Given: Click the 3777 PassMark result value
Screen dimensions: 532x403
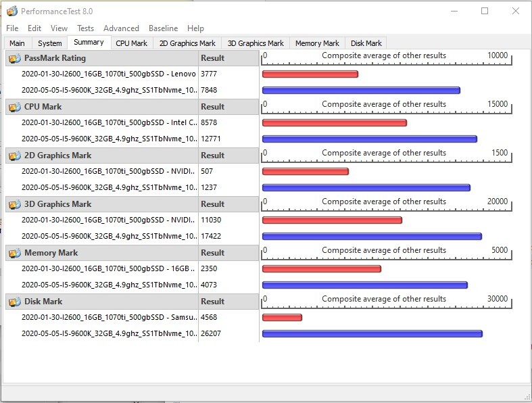Looking at the screenshot, I should tap(209, 74).
